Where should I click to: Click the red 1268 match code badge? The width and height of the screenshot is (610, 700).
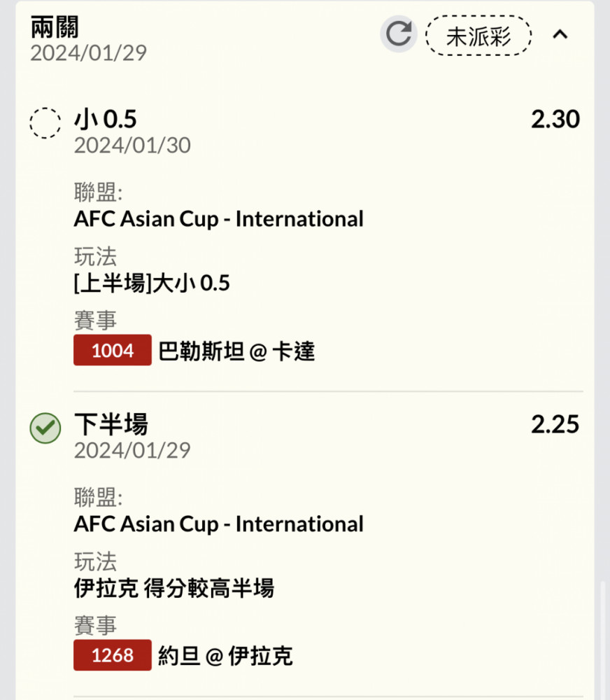point(113,655)
